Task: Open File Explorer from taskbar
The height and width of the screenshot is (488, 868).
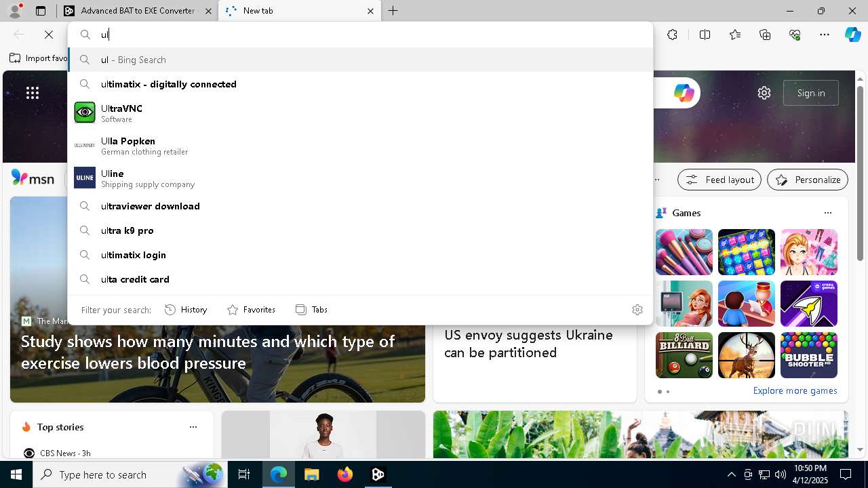Action: click(x=311, y=474)
